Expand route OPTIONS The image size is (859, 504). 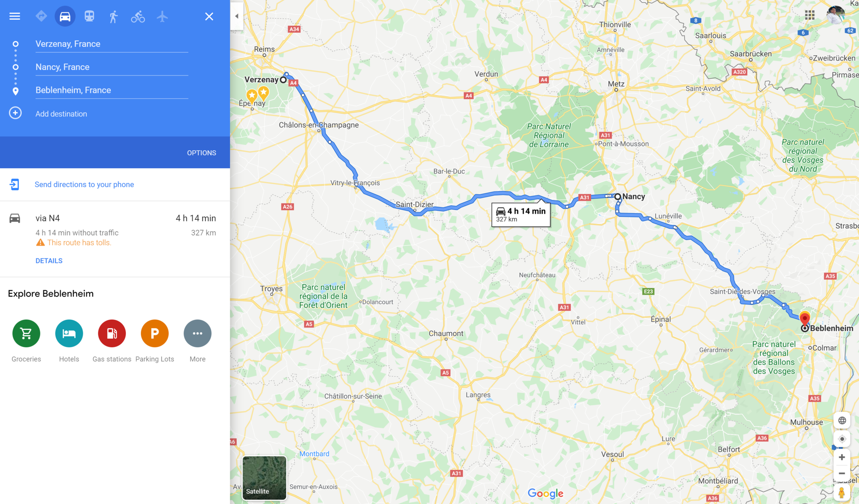point(201,153)
